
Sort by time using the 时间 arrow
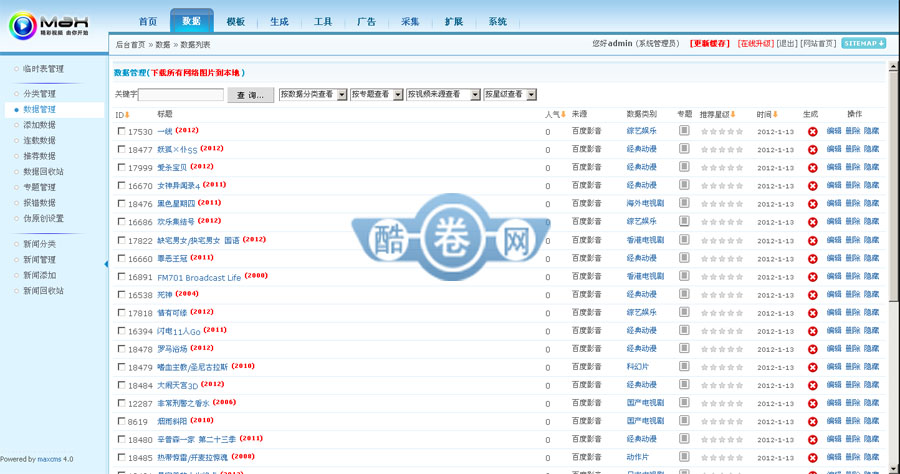[x=775, y=115]
